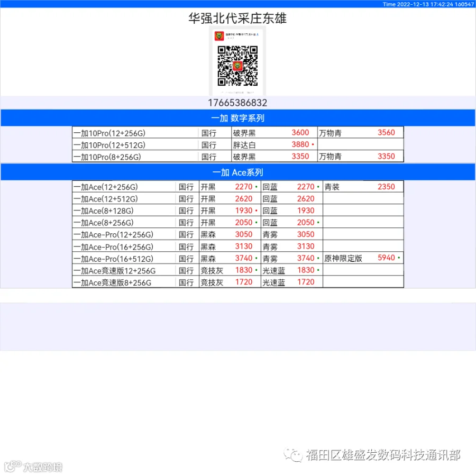Select row 一加10Pro(12+256G)
This screenshot has width=476, height=476.
pos(237,133)
